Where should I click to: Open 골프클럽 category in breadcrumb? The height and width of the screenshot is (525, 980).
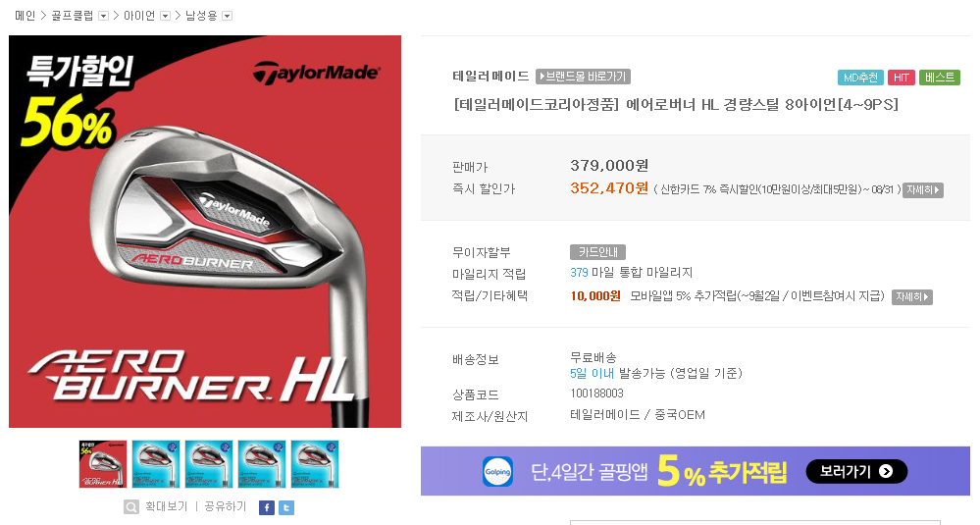click(73, 16)
